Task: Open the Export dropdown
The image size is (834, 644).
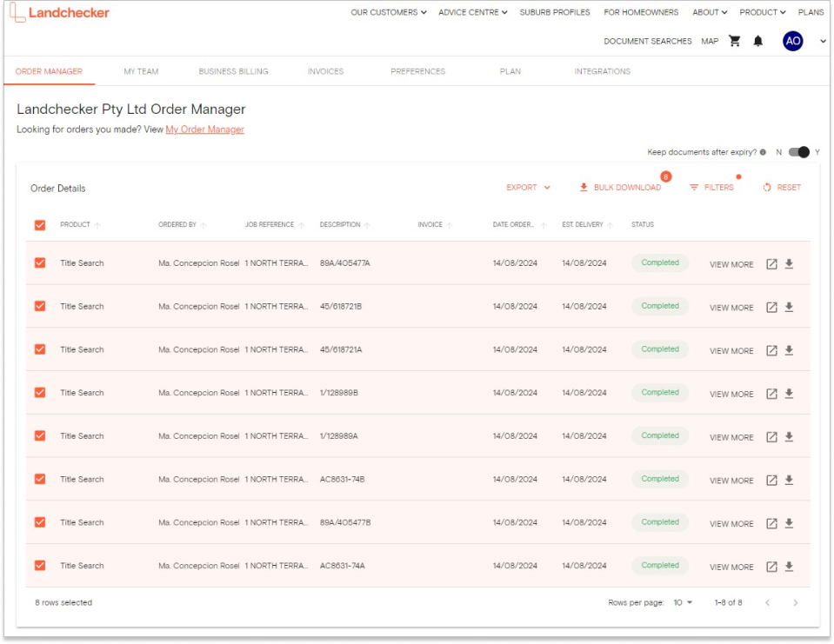Action: [x=528, y=188]
